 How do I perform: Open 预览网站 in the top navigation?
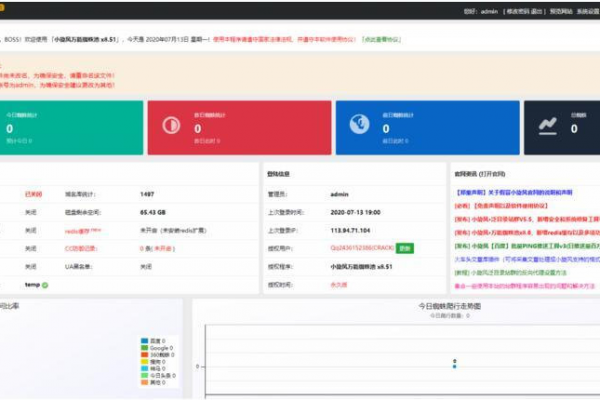(x=562, y=11)
